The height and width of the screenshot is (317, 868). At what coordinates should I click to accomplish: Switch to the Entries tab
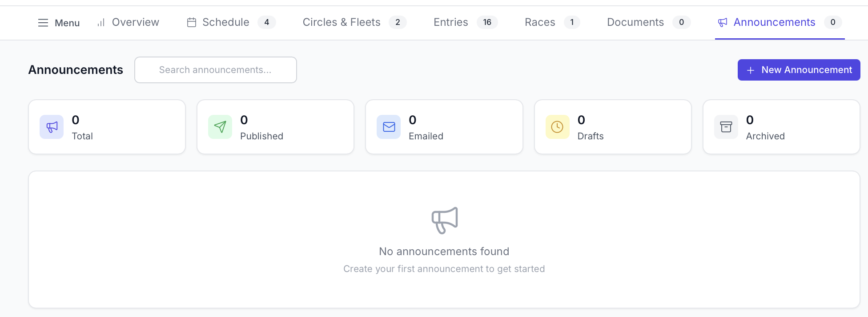(450, 22)
